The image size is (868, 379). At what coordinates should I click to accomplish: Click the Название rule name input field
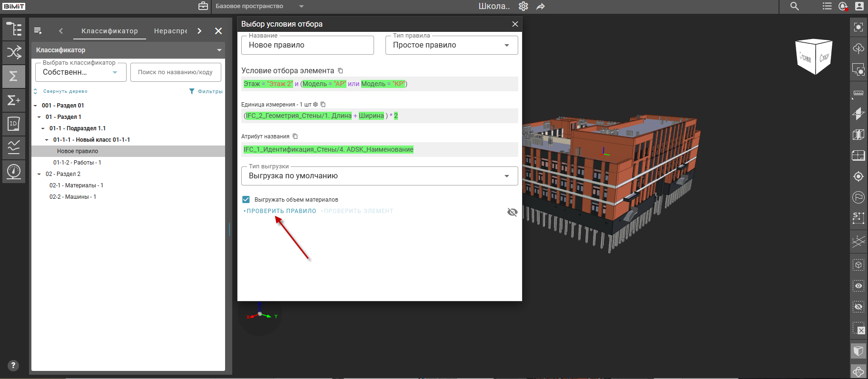pos(307,45)
